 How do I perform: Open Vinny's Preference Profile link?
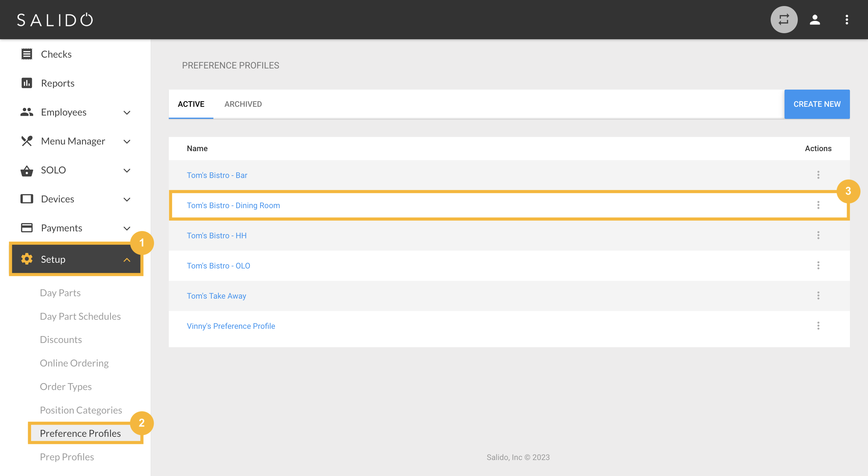click(x=231, y=326)
